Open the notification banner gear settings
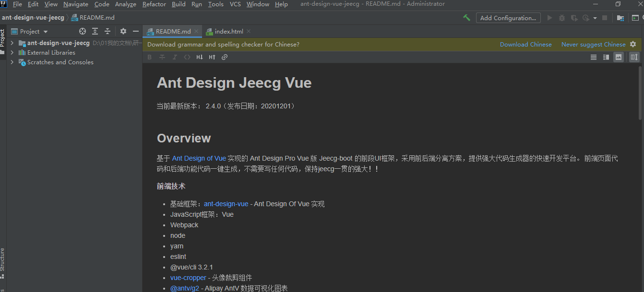This screenshot has height=292, width=644. (633, 44)
